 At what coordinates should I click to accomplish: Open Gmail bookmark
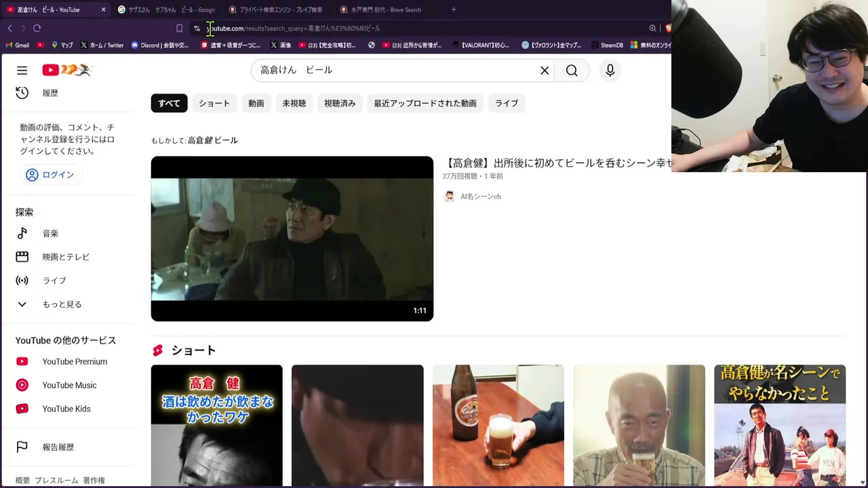point(17,45)
